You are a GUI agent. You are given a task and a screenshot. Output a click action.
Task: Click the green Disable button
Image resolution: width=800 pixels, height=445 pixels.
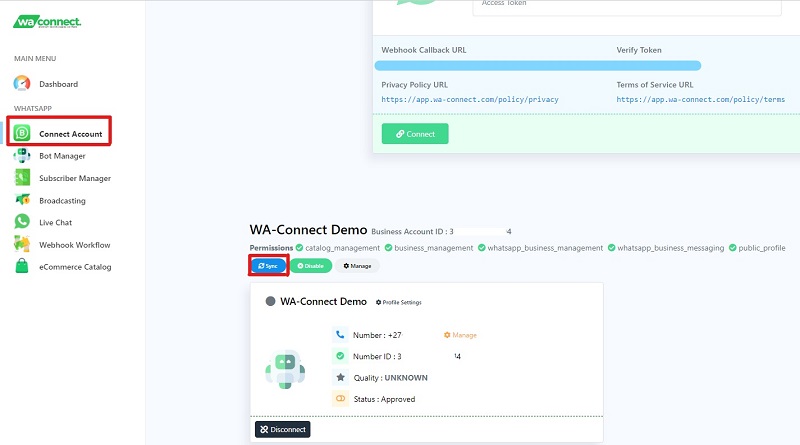[311, 266]
